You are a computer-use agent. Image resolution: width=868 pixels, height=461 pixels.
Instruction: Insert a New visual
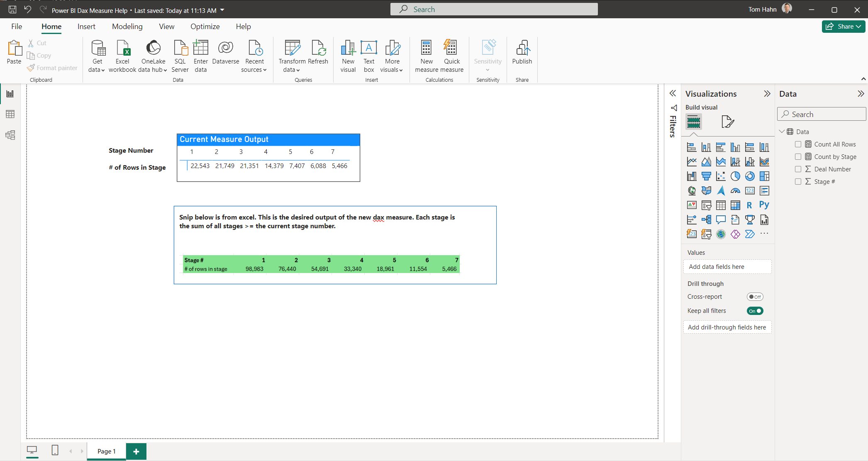tap(348, 56)
